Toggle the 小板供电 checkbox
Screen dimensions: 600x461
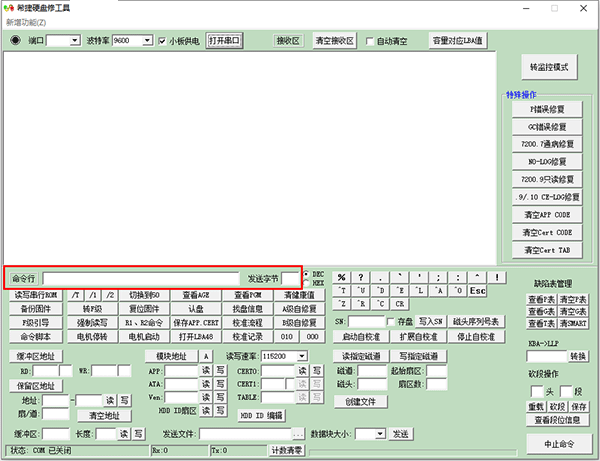pos(162,41)
